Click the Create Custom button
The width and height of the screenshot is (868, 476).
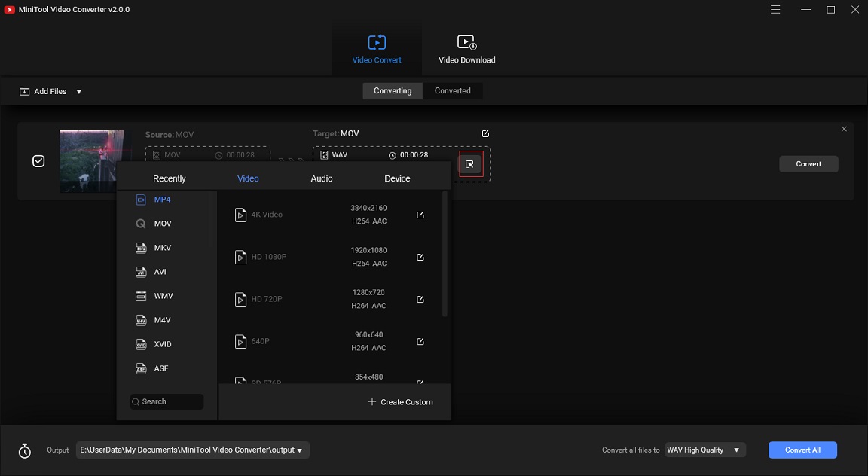click(x=401, y=402)
